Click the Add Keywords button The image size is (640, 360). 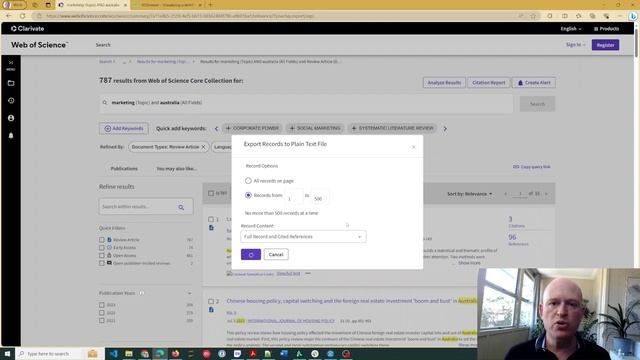124,128
